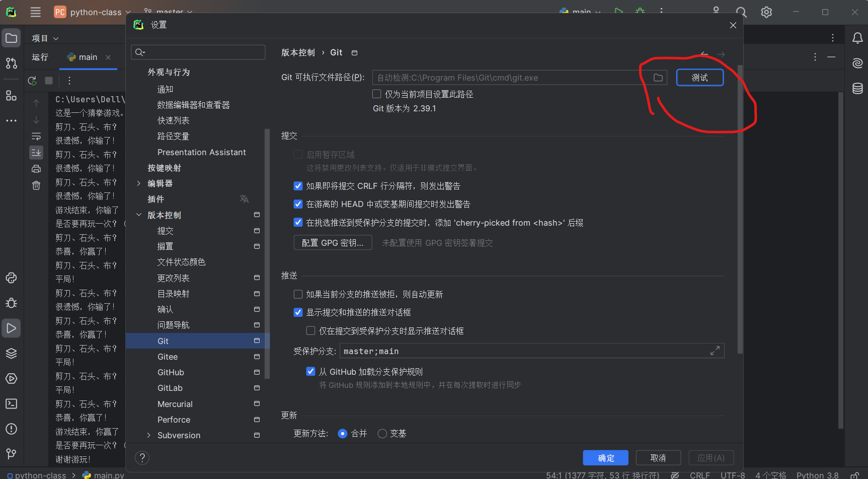Toggle load branch protection rules from GitHub
The image size is (868, 479).
tap(310, 372)
